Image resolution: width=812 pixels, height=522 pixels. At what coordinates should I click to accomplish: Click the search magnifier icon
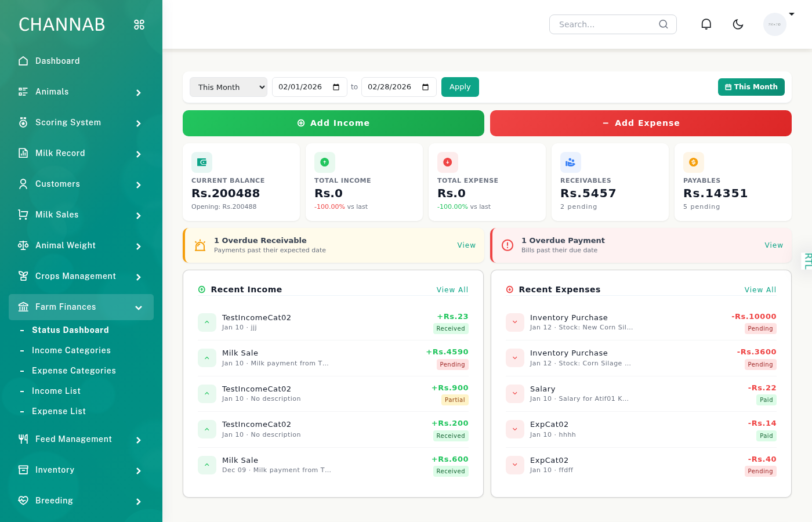point(663,24)
